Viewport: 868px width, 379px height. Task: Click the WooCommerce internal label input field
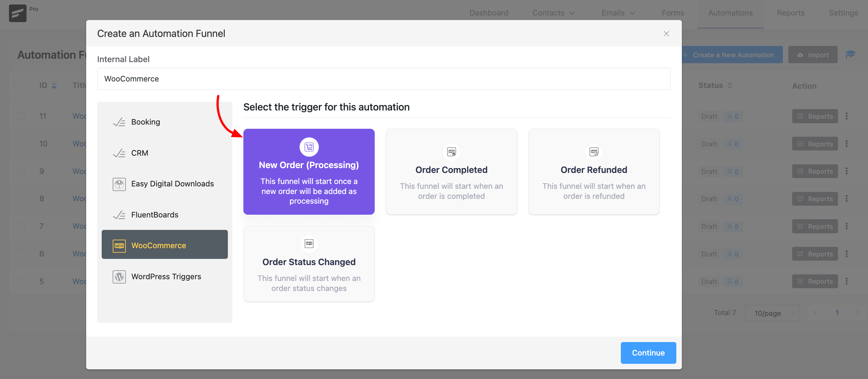tap(384, 78)
